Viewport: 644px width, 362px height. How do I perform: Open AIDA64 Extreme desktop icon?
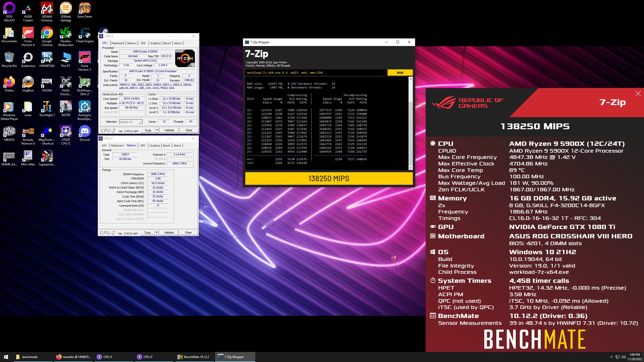click(47, 12)
